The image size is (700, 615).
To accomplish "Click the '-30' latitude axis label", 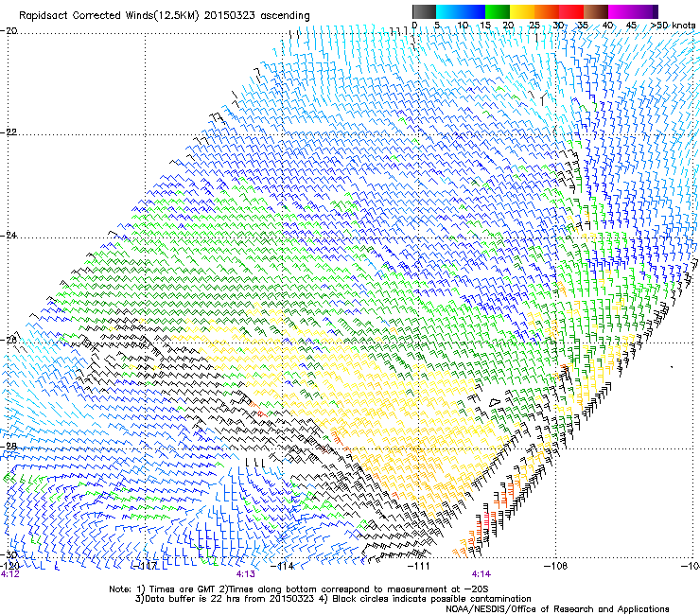I will point(9,554).
